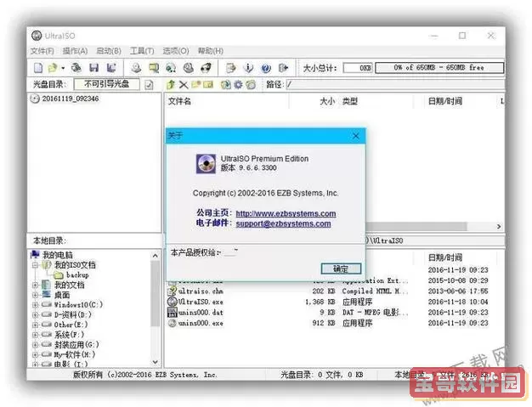
Task: Expand the D-资料(D:) drive node
Action: [35, 314]
